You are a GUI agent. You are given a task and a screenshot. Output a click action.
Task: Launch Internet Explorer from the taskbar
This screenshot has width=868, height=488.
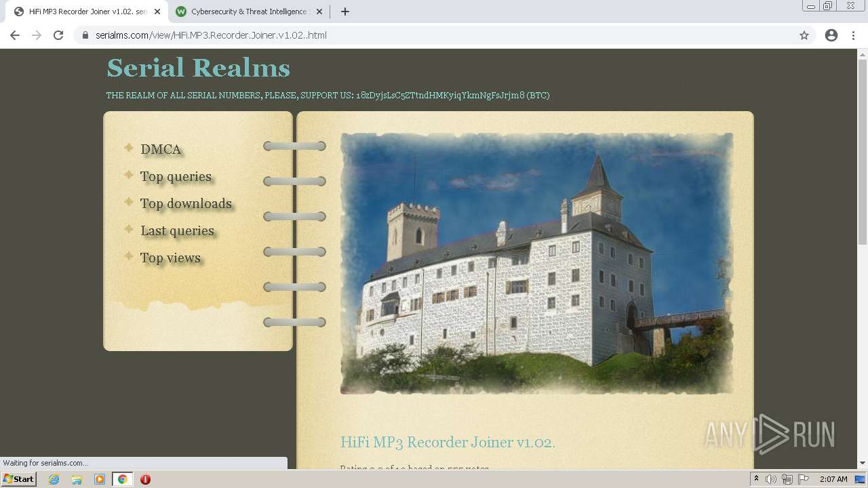pos(54,479)
